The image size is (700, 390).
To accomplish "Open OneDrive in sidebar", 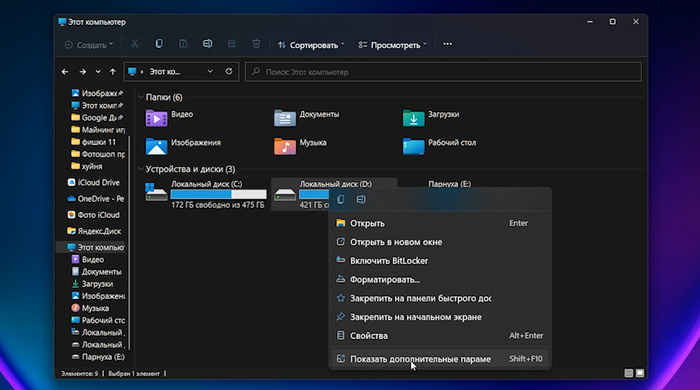I will [x=96, y=199].
